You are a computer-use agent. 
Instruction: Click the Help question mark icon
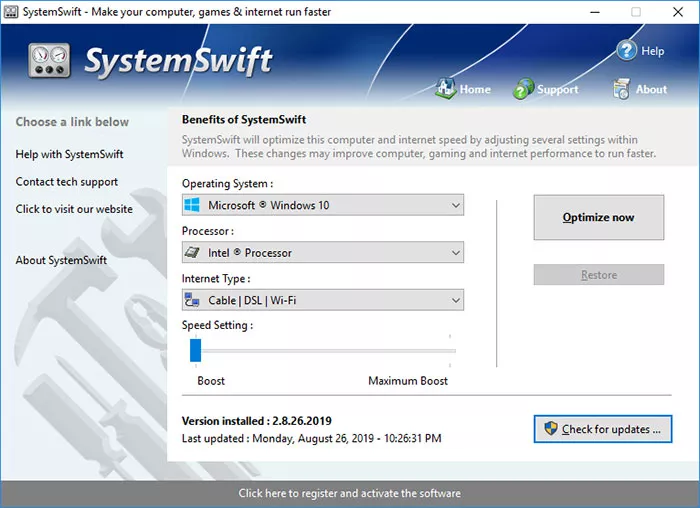[626, 50]
